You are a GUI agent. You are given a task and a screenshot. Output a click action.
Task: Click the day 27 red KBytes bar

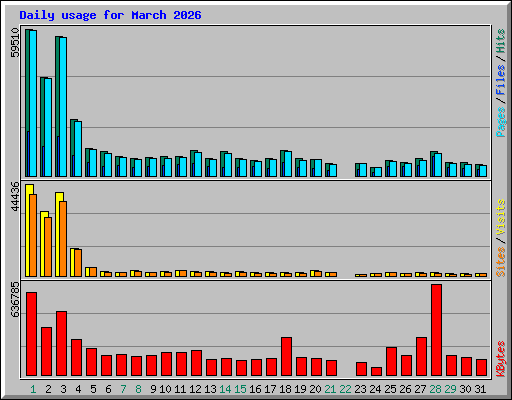click(x=421, y=357)
